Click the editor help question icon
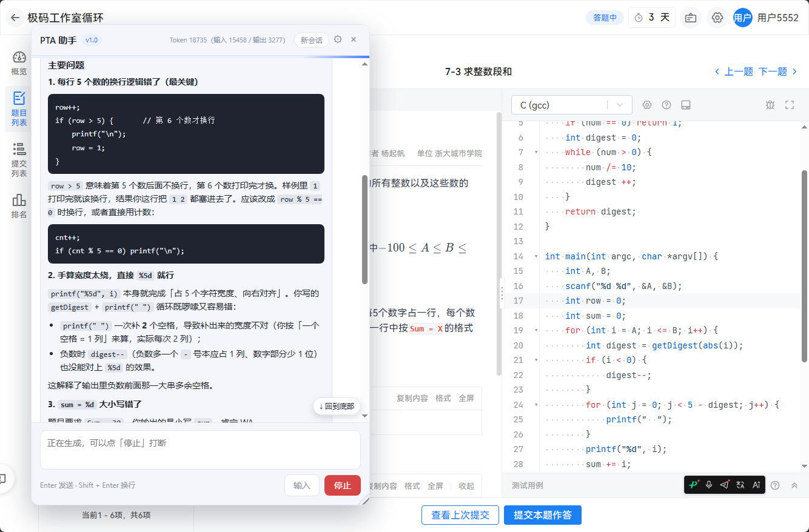The width and height of the screenshot is (809, 532). point(666,105)
